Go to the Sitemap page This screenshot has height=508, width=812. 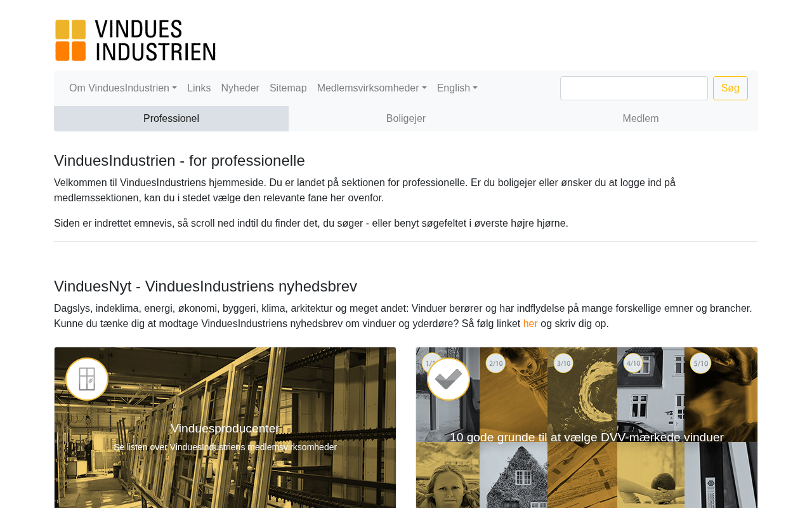pyautogui.click(x=288, y=88)
